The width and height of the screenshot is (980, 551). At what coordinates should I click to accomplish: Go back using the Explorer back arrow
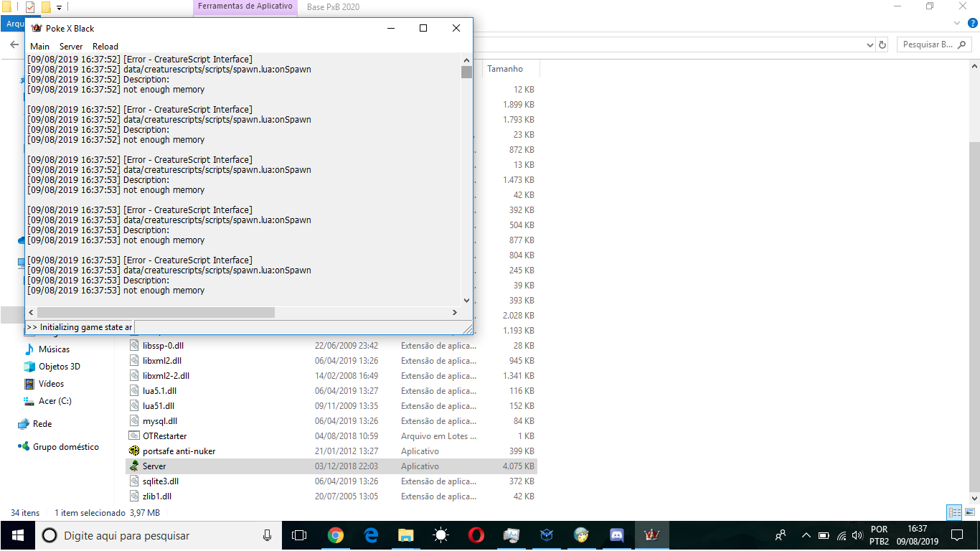tap(14, 44)
